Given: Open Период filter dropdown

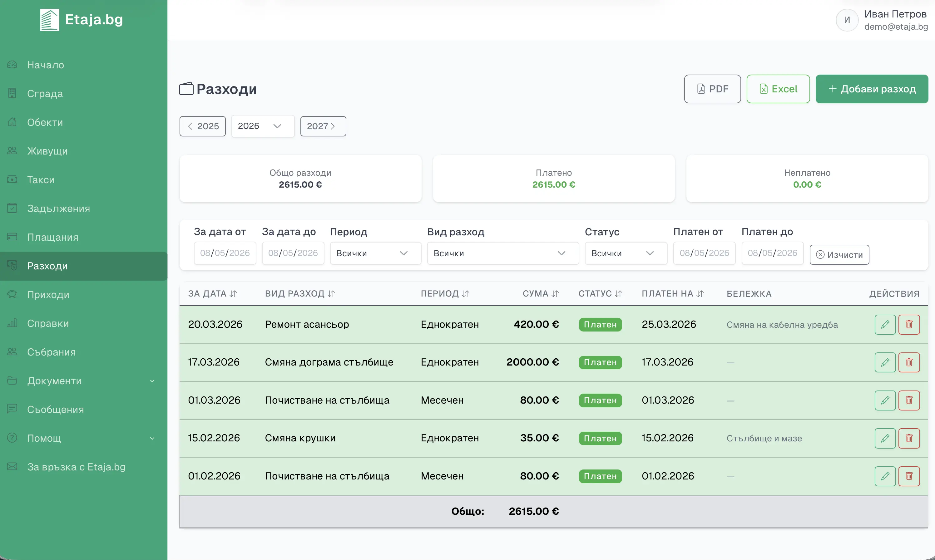Looking at the screenshot, I should (375, 253).
